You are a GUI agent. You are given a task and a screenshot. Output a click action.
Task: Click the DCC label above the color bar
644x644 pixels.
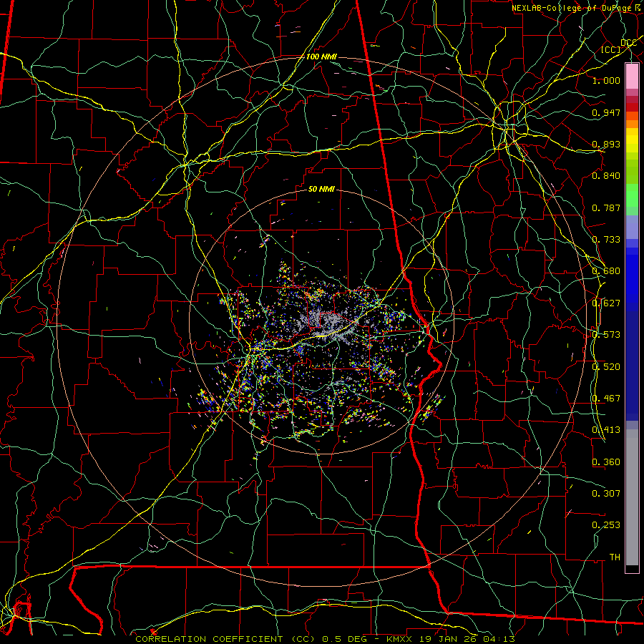point(628,43)
